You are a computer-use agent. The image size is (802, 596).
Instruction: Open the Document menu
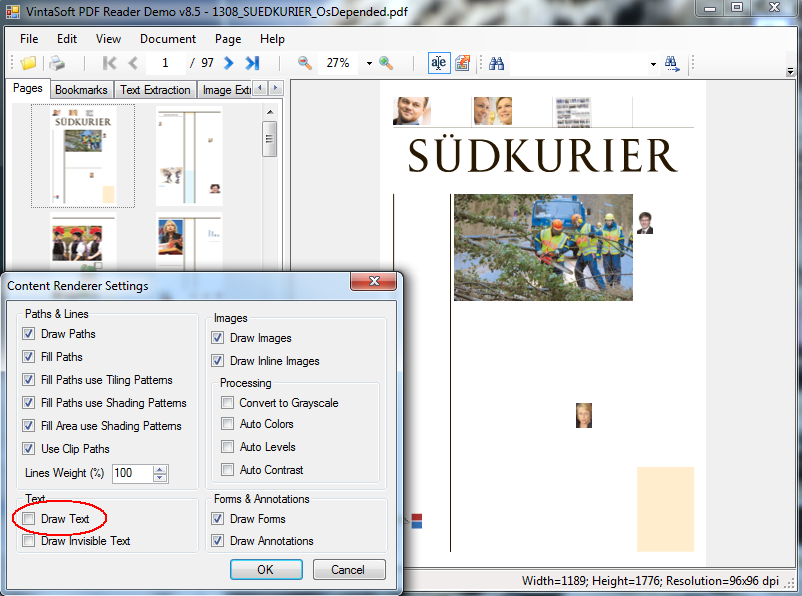click(167, 39)
